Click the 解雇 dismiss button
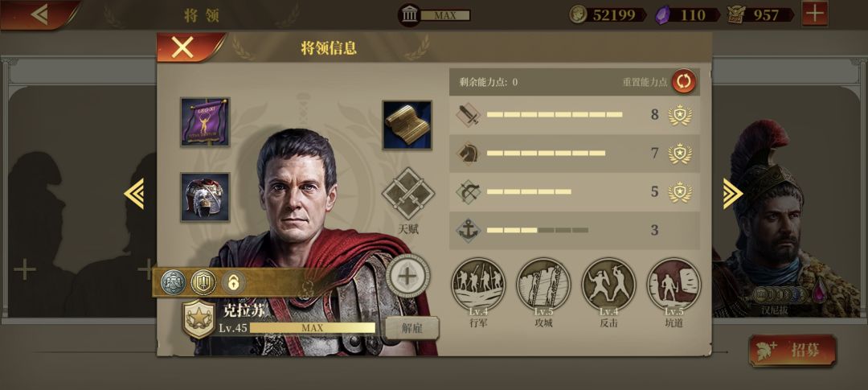The width and height of the screenshot is (868, 390). click(411, 328)
